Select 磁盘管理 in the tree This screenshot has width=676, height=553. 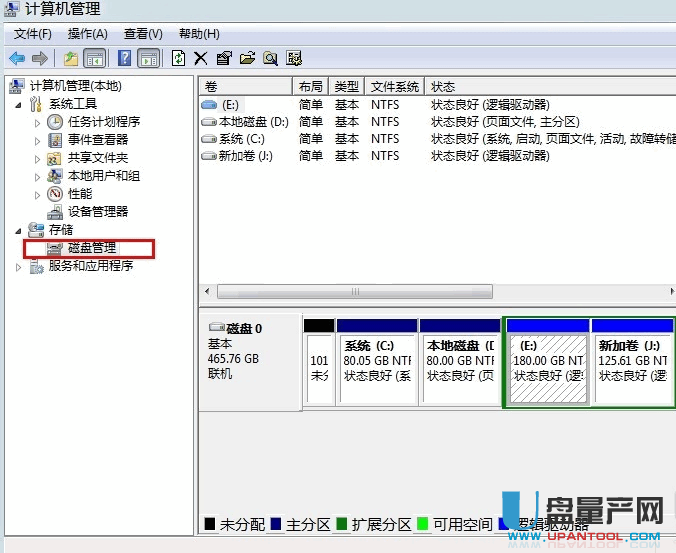coord(91,248)
